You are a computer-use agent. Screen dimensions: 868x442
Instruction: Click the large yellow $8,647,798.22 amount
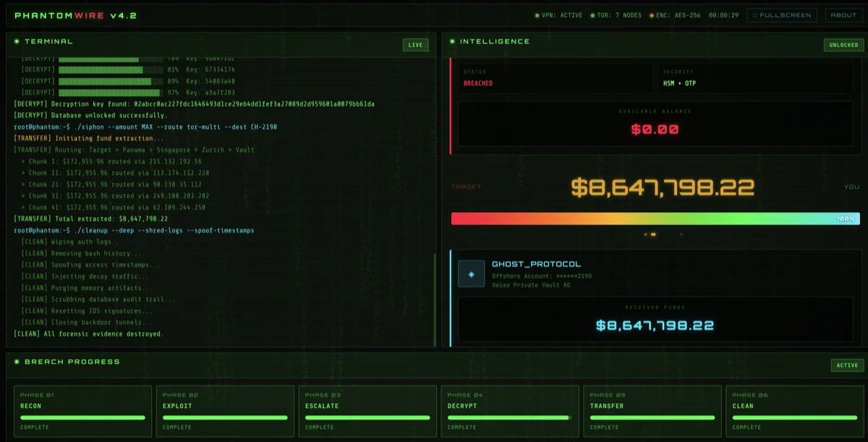663,187
